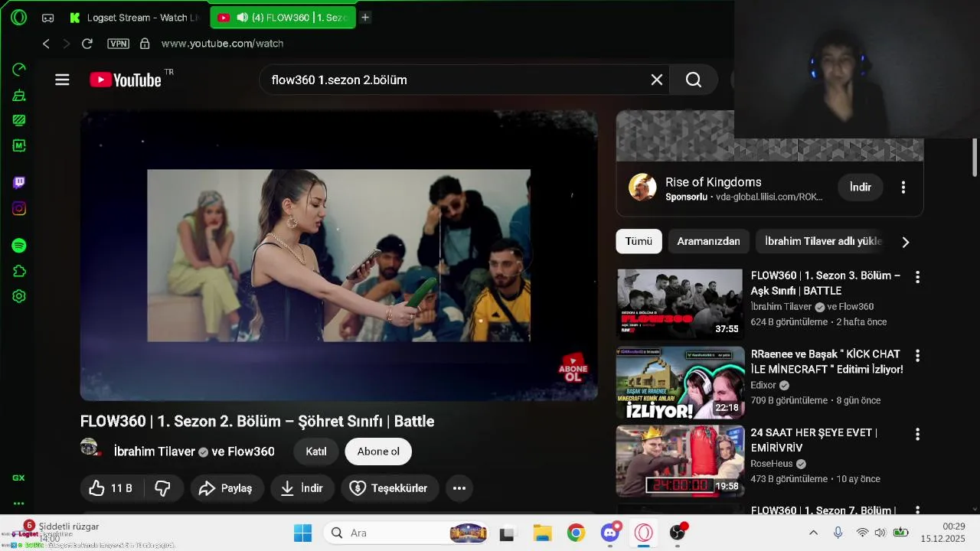
Task: Open more actions three-dots below video
Action: coord(459,488)
